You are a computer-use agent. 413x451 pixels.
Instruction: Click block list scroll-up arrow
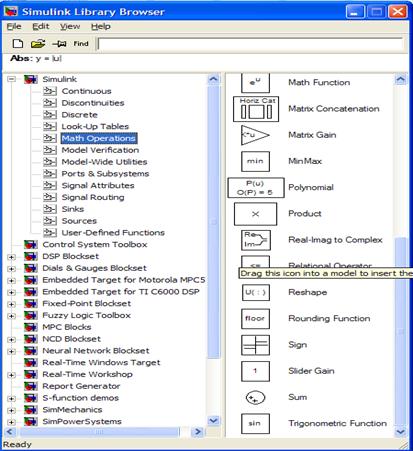pos(400,80)
